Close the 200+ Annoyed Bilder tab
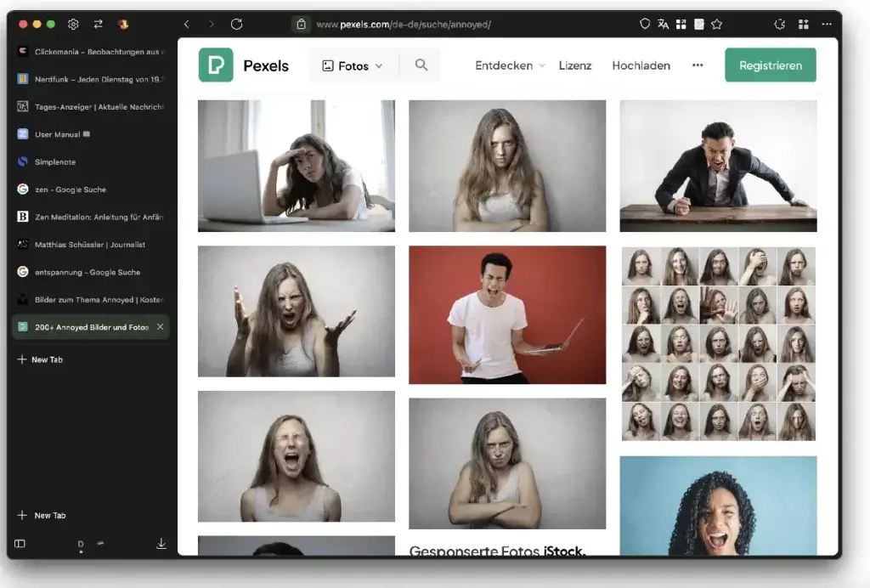Image resolution: width=870 pixels, height=588 pixels. tap(160, 327)
